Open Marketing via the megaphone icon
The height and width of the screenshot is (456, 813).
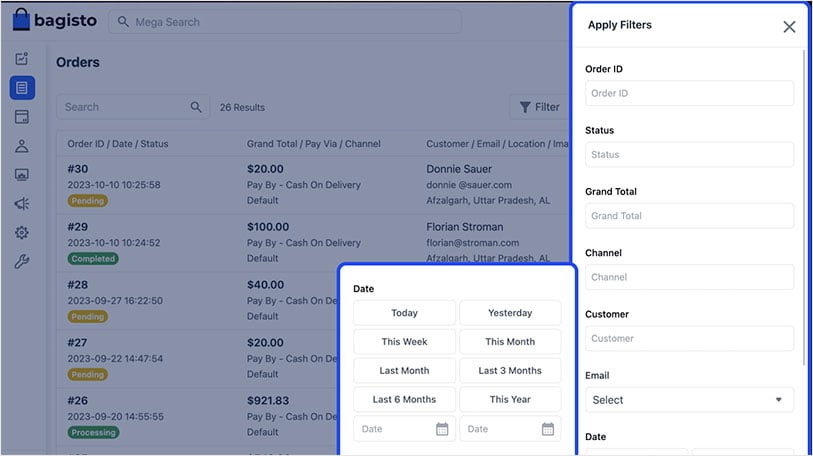(x=22, y=204)
